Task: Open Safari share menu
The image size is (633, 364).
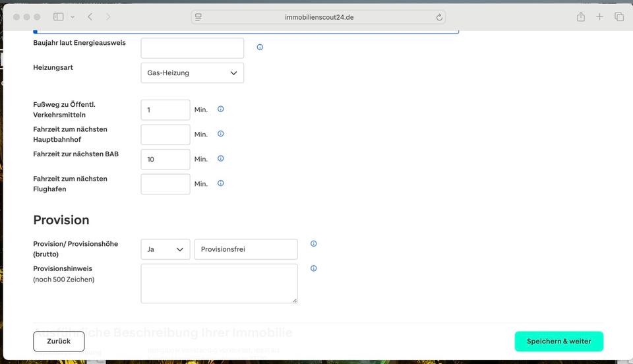Action: click(580, 17)
